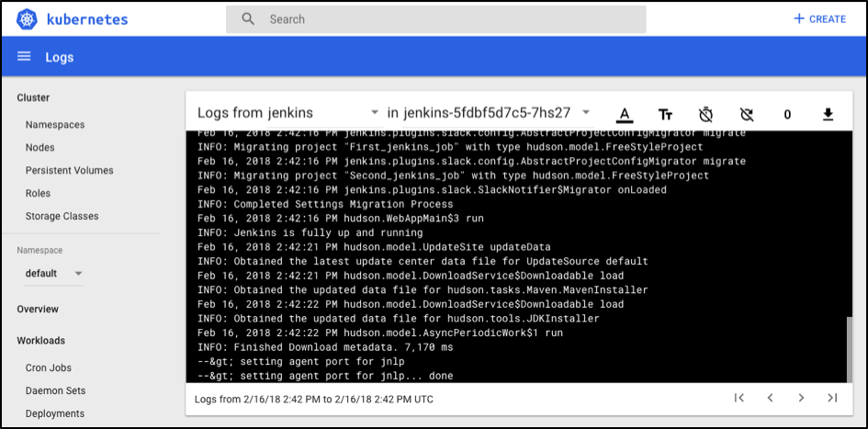Open Namespaces in the sidebar
The image size is (868, 429).
[x=55, y=125]
